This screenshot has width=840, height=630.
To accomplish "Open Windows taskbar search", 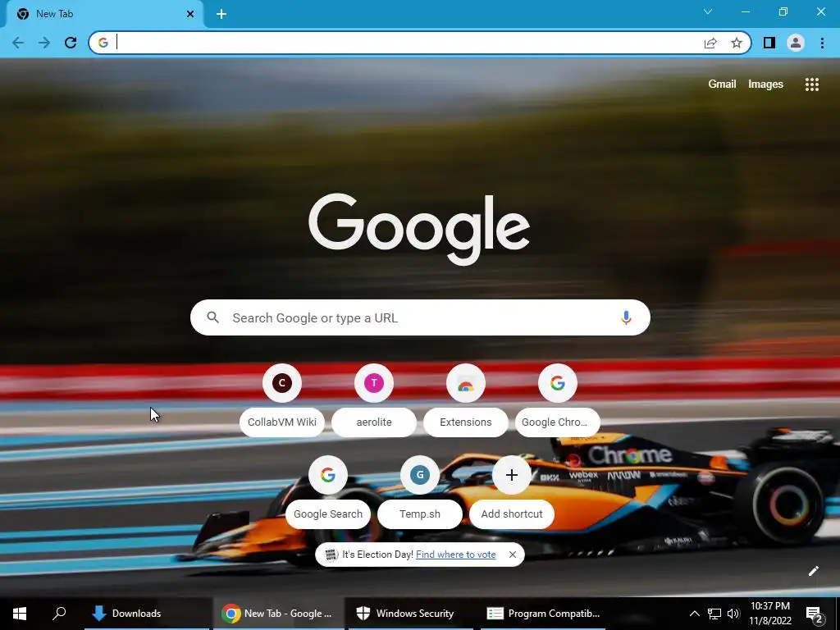I will tap(59, 614).
